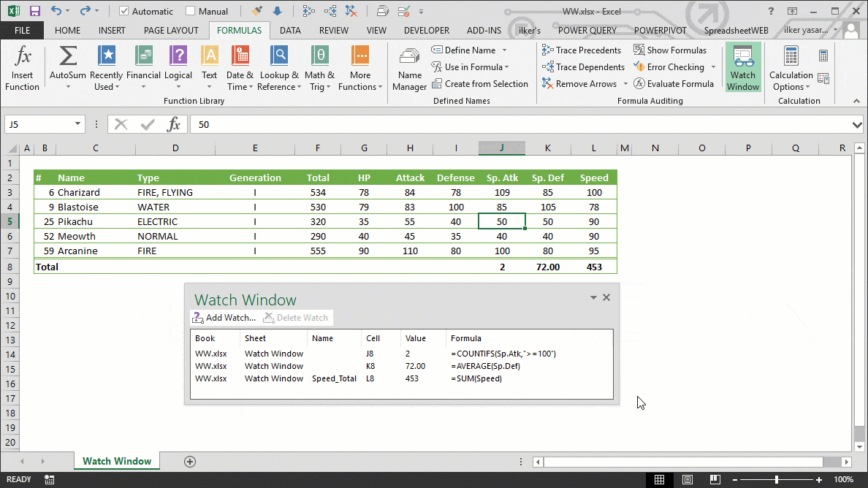Click Trace Dependents

click(582, 66)
